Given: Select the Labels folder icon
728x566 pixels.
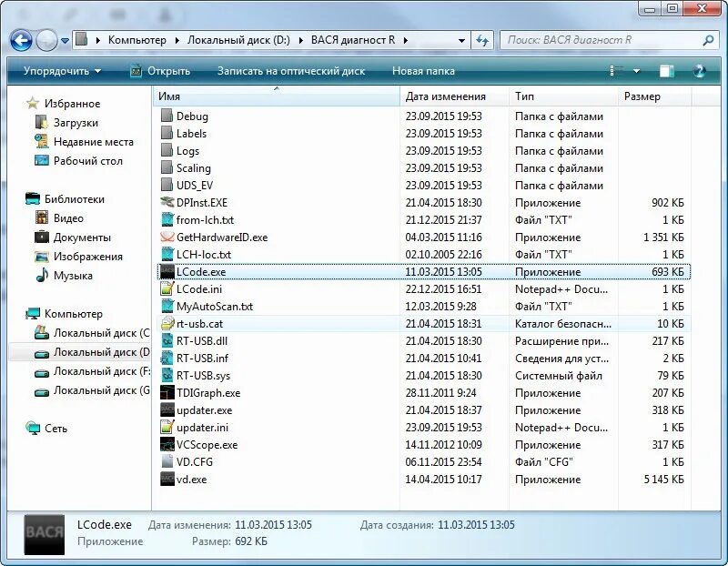Looking at the screenshot, I should [167, 133].
